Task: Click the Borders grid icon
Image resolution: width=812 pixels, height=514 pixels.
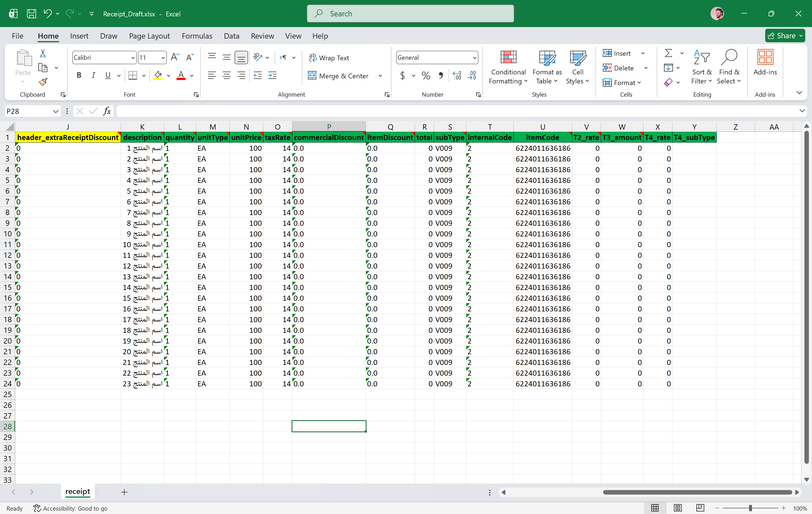Action: pos(133,76)
